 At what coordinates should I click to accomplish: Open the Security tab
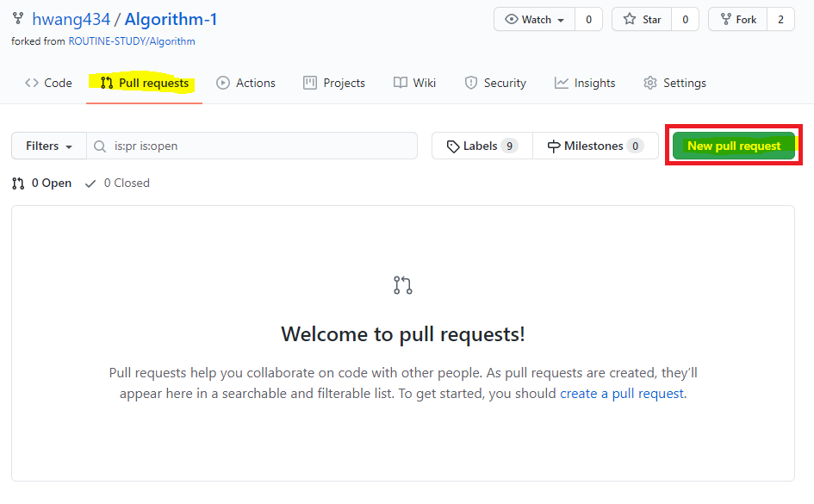point(495,83)
